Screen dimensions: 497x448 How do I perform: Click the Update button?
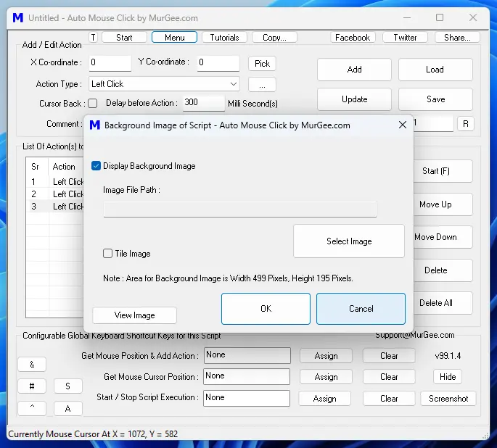[x=354, y=99]
